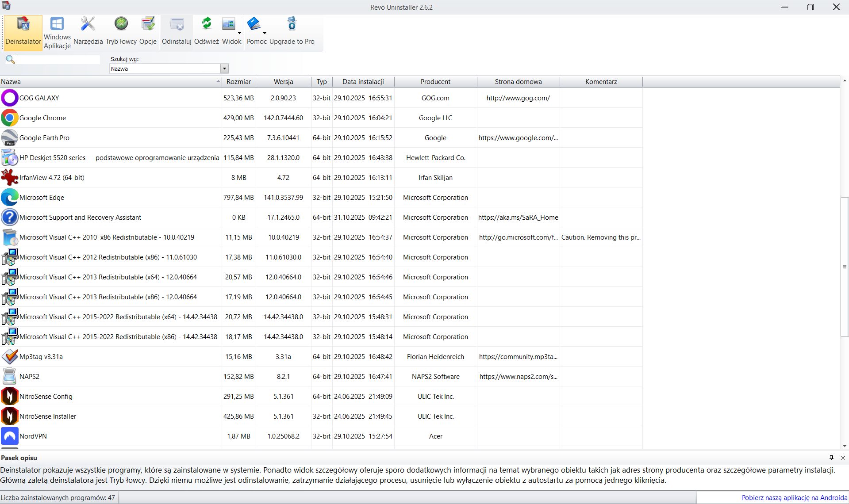
Task: Expand the Widok dropdown arrow
Action: click(x=240, y=33)
